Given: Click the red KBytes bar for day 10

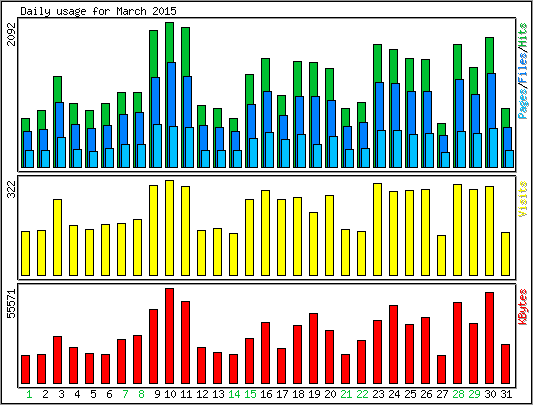Looking at the screenshot, I should click(170, 336).
